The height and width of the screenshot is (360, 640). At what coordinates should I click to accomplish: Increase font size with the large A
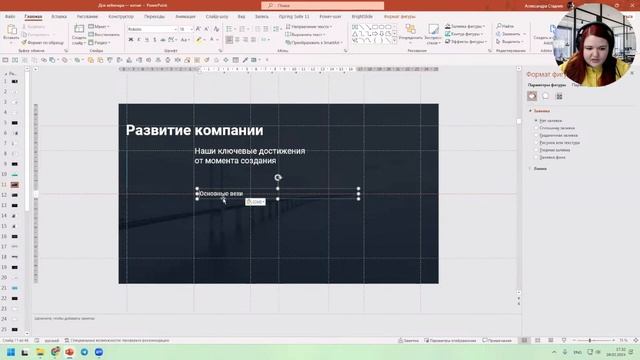[198, 29]
